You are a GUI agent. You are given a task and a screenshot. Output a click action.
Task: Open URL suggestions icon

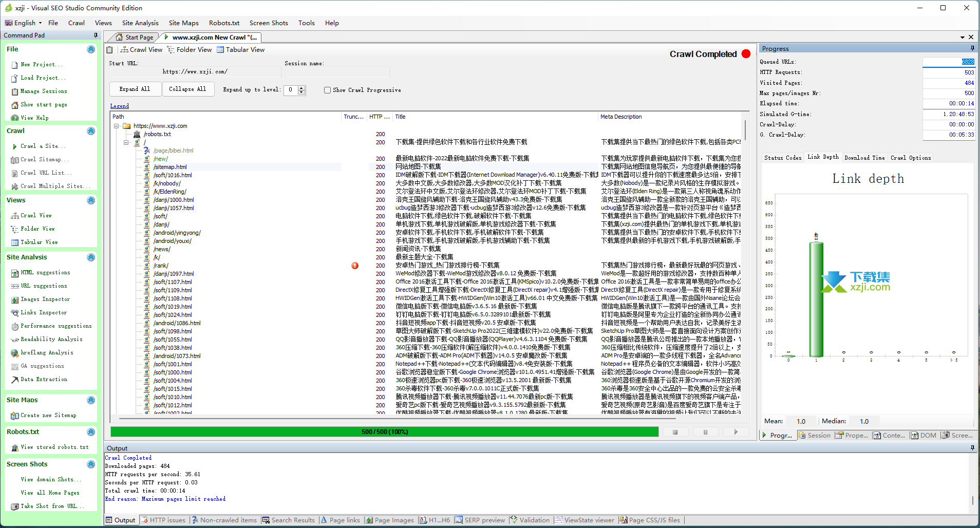coord(14,286)
